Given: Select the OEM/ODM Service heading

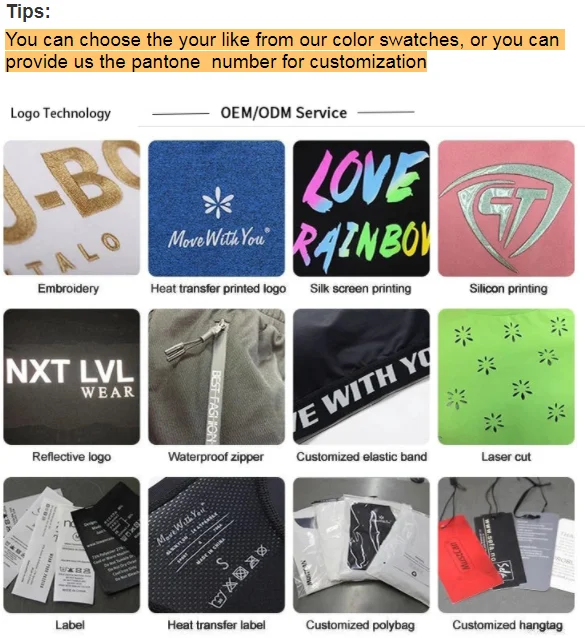Looking at the screenshot, I should [284, 113].
